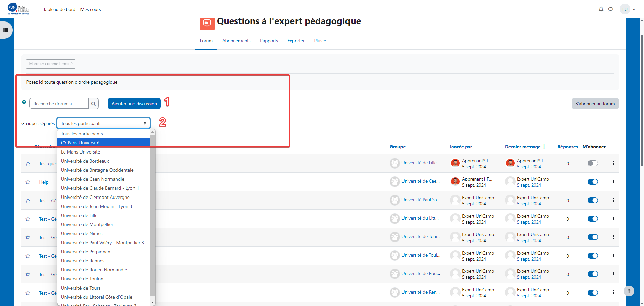The image size is (644, 306).
Task: Click Marquer comme terminé button
Action: coord(51,64)
